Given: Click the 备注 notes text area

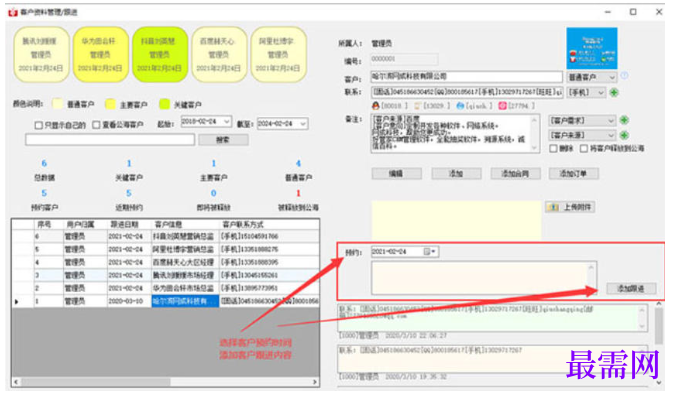Looking at the screenshot, I should coord(455,133).
